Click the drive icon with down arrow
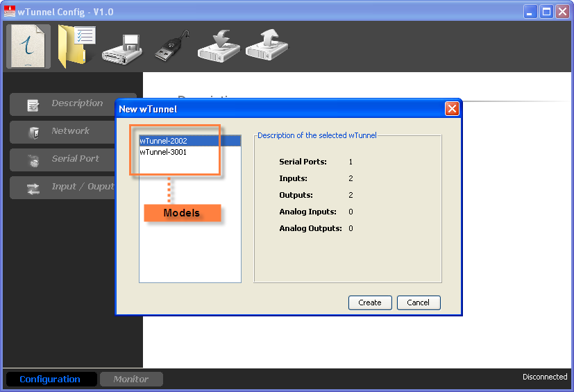 (219, 47)
